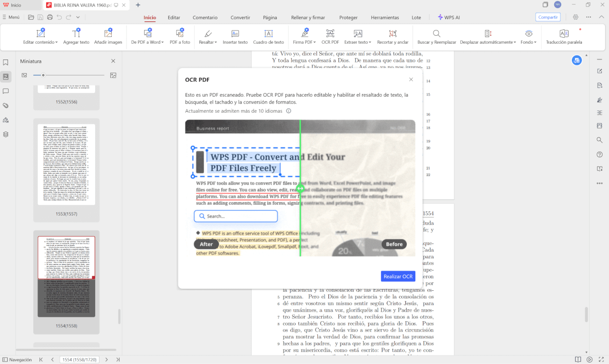Expand the Editar contenido dropdown
This screenshot has height=364, width=609.
(40, 42)
